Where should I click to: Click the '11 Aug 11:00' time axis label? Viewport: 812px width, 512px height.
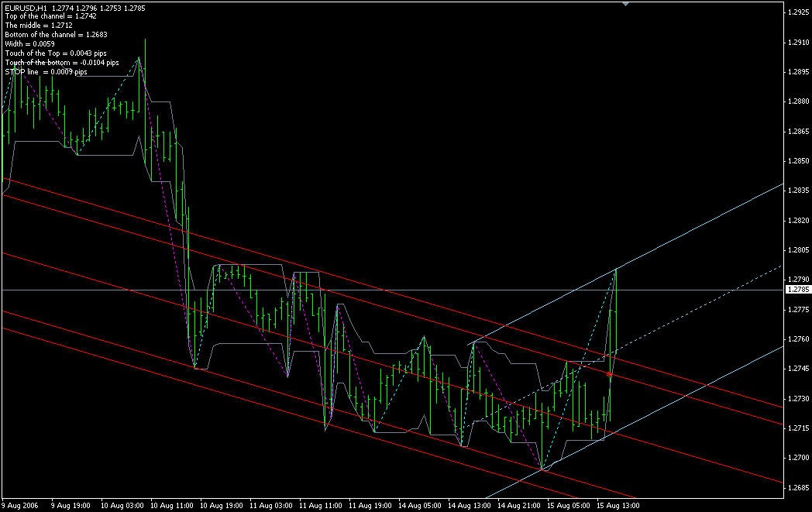(321, 506)
